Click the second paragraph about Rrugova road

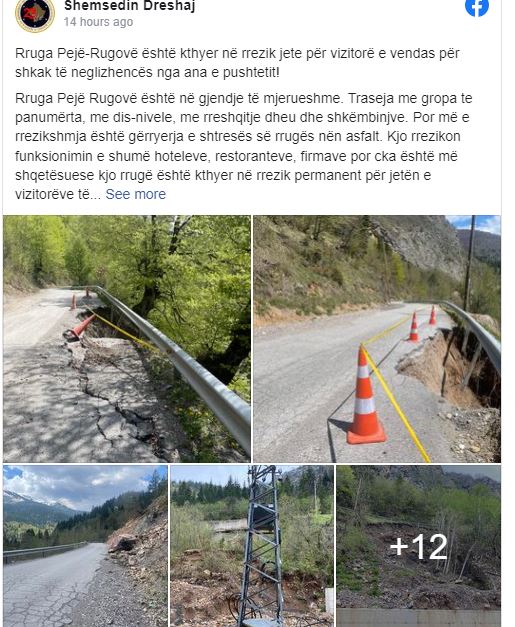click(x=244, y=146)
